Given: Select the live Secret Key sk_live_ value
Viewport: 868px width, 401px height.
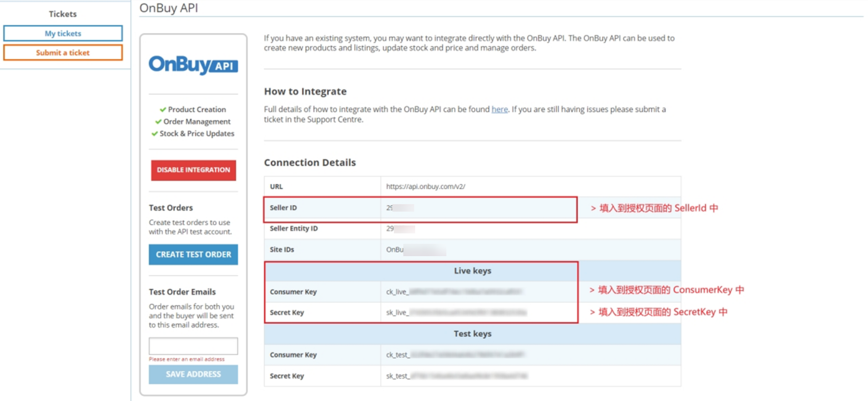Looking at the screenshot, I should pyautogui.click(x=456, y=312).
